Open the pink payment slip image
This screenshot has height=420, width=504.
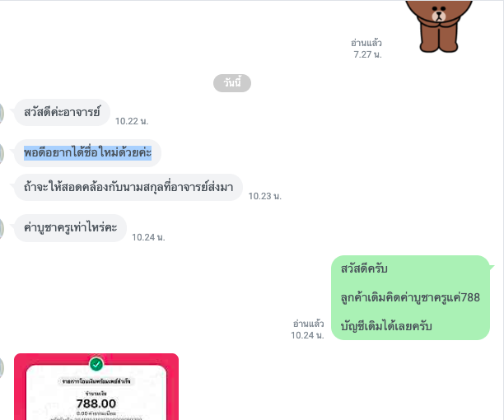(x=96, y=386)
